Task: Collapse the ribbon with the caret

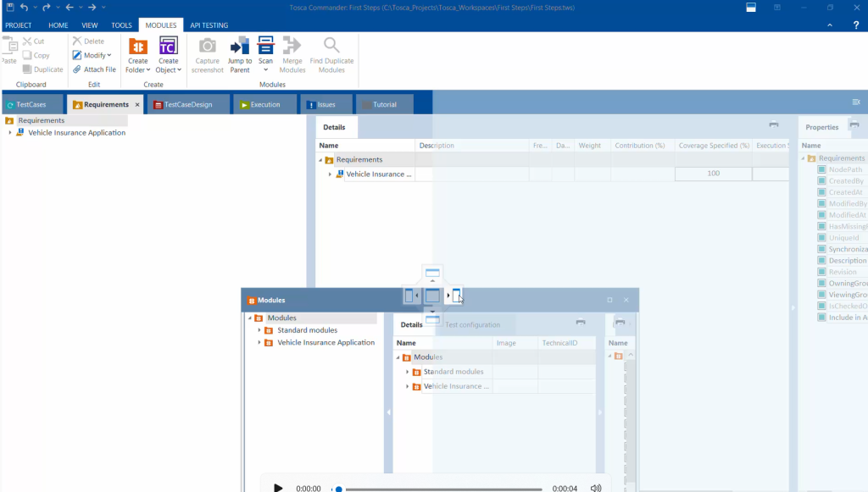Action: coord(830,25)
